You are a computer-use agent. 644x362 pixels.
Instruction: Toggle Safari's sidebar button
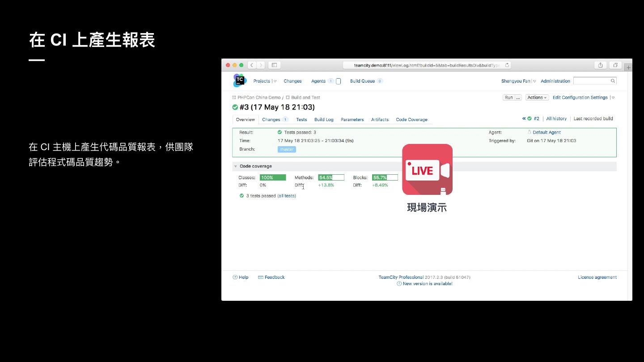click(x=274, y=65)
